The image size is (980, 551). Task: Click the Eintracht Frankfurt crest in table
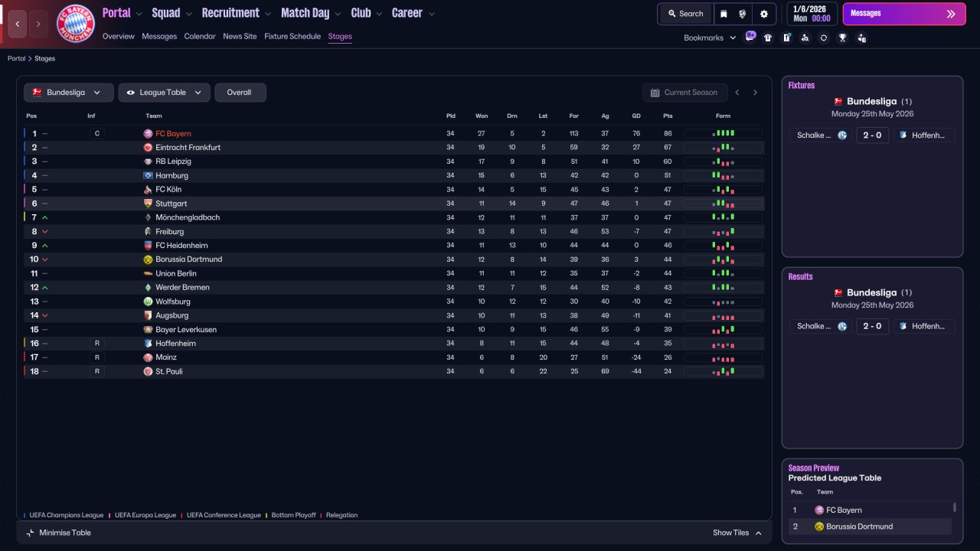click(x=148, y=148)
